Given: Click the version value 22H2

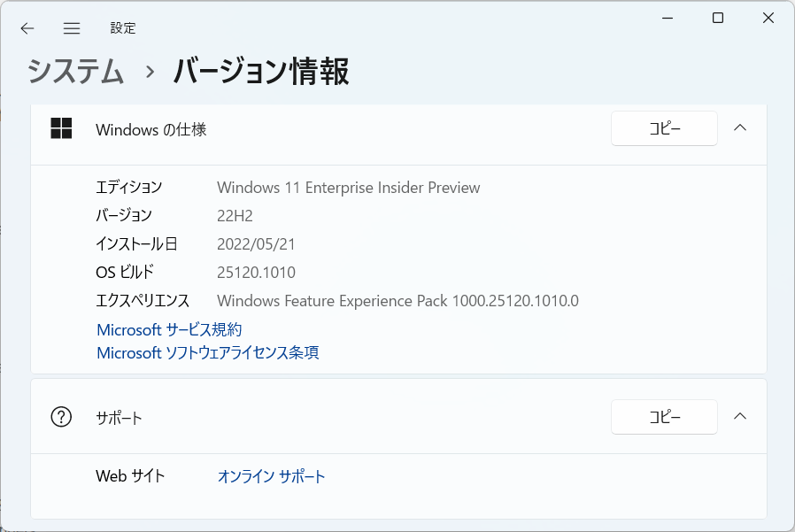Looking at the screenshot, I should tap(235, 216).
